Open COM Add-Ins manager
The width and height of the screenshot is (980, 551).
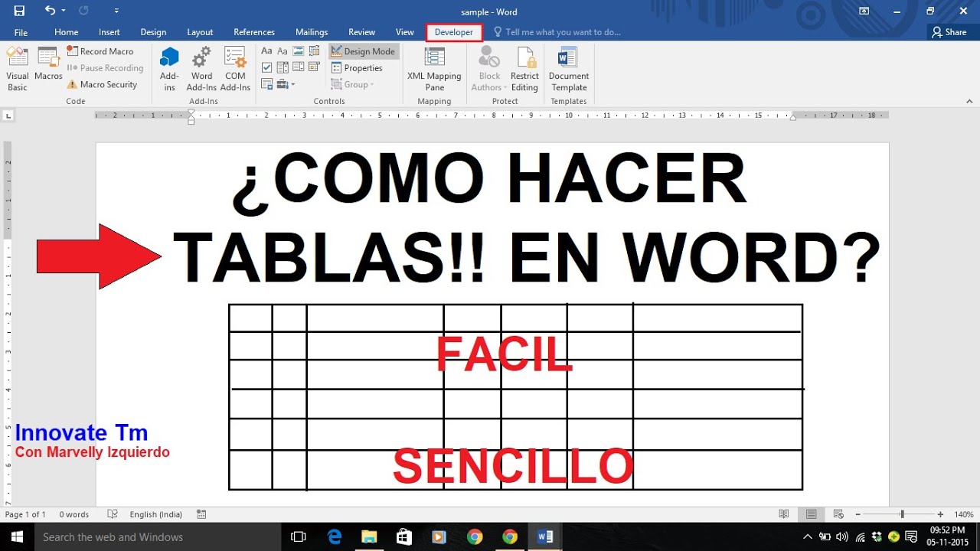[235, 69]
